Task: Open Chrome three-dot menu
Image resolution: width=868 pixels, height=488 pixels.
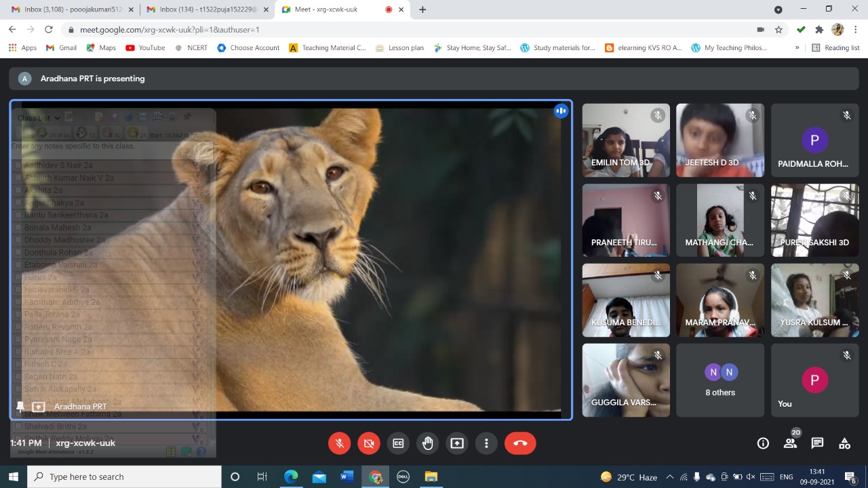Action: pyautogui.click(x=856, y=30)
